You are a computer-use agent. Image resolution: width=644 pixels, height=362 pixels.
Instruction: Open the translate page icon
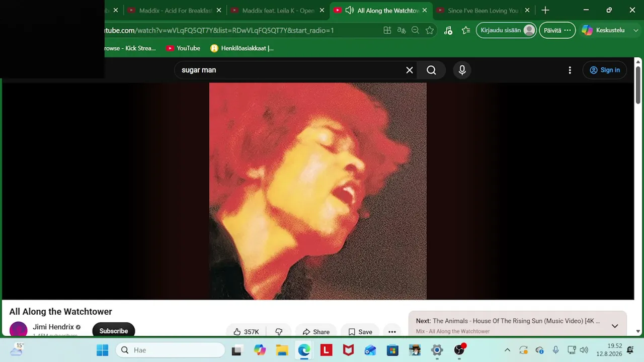point(401,30)
